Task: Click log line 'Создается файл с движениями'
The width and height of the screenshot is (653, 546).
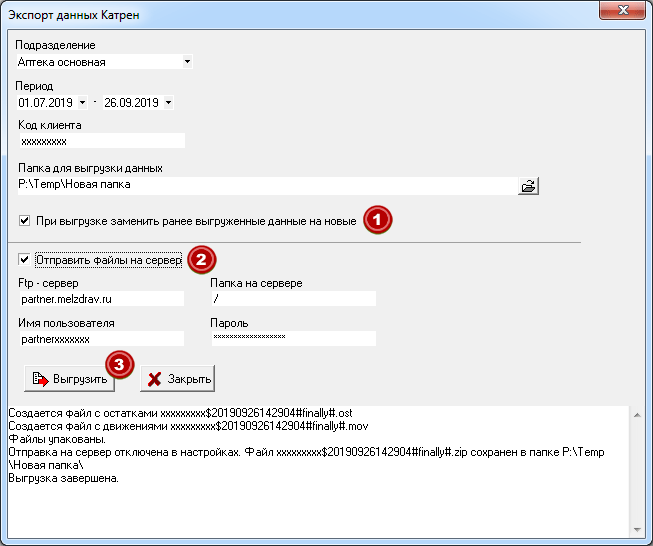Action: (188, 426)
